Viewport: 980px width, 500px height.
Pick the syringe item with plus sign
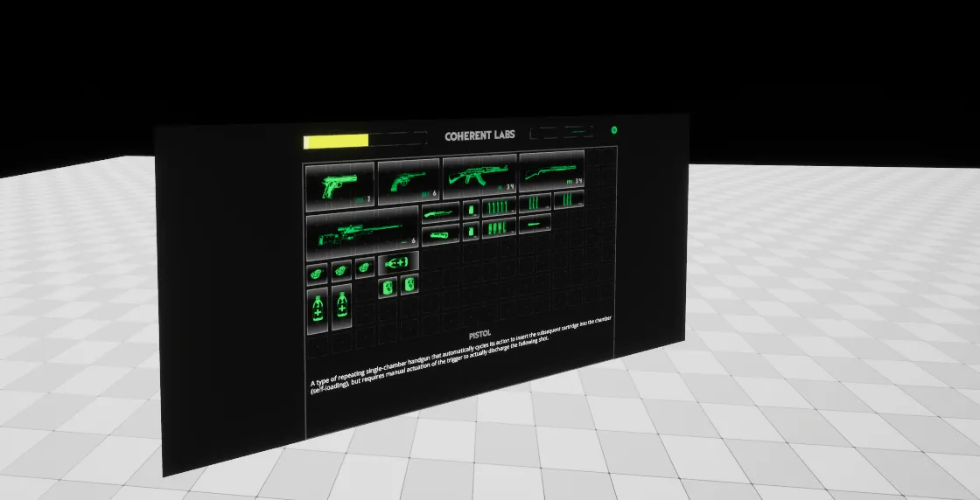pyautogui.click(x=398, y=263)
